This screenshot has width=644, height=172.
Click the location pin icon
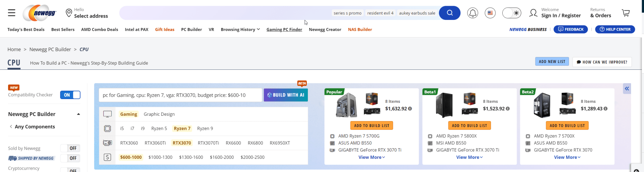tap(69, 13)
